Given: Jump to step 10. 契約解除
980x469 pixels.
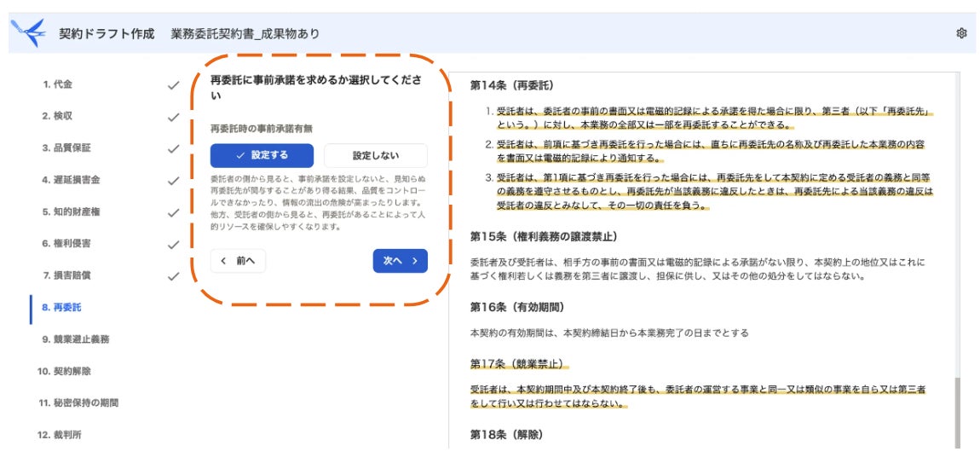Looking at the screenshot, I should [x=64, y=371].
